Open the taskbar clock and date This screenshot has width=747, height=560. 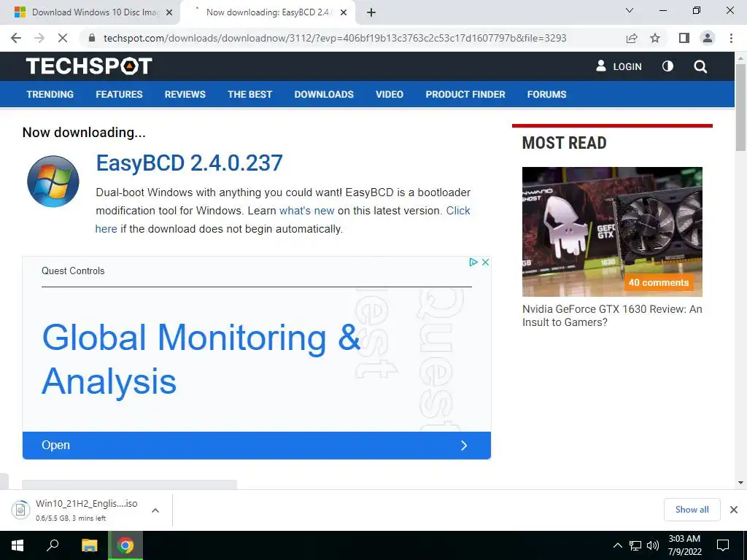(684, 545)
